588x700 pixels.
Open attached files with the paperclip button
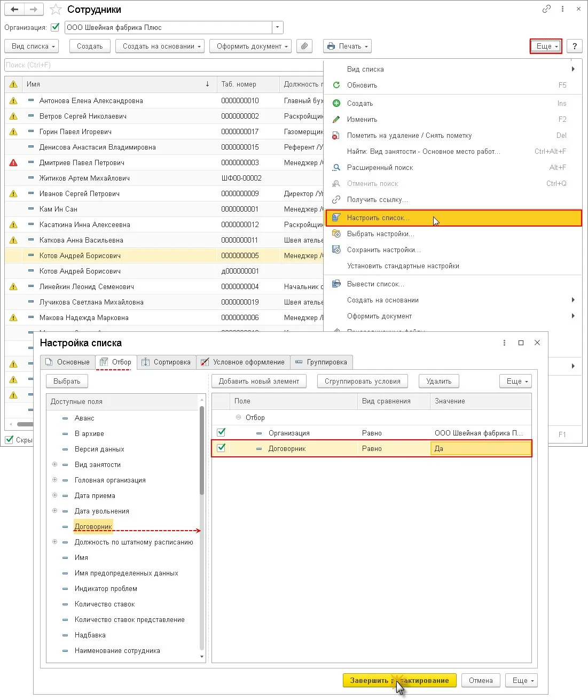click(x=304, y=46)
